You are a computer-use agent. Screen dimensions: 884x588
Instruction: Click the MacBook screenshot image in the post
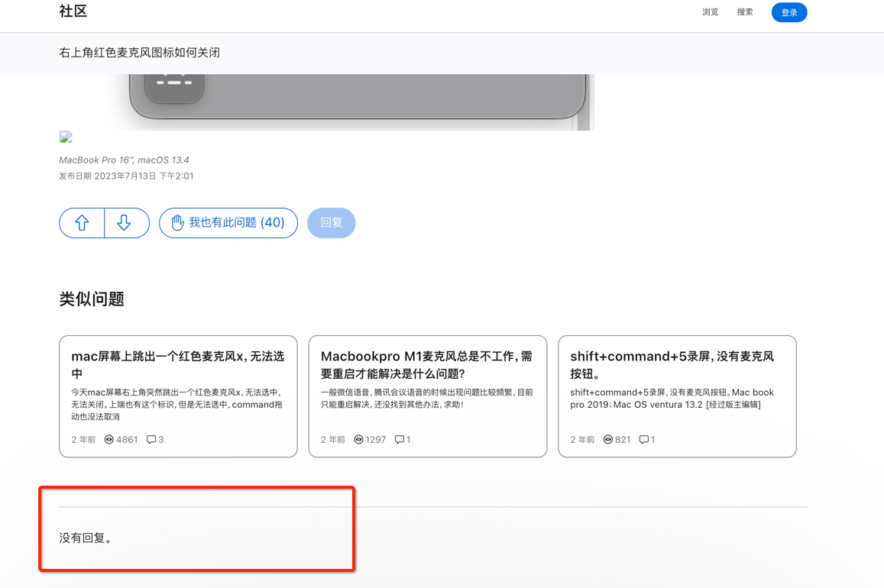(x=358, y=101)
